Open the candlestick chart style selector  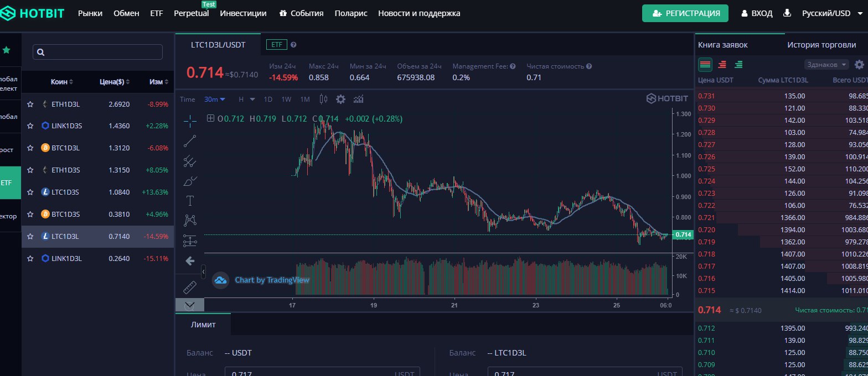click(x=324, y=100)
